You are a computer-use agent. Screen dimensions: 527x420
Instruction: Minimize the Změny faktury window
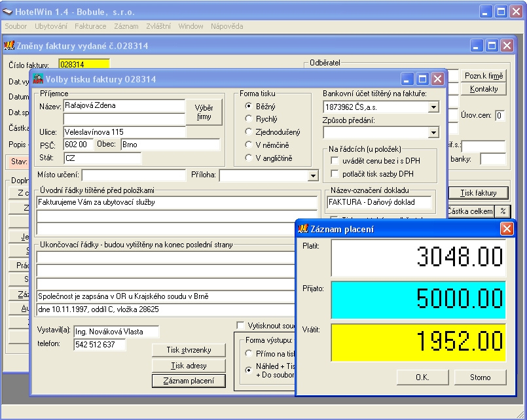[477, 46]
